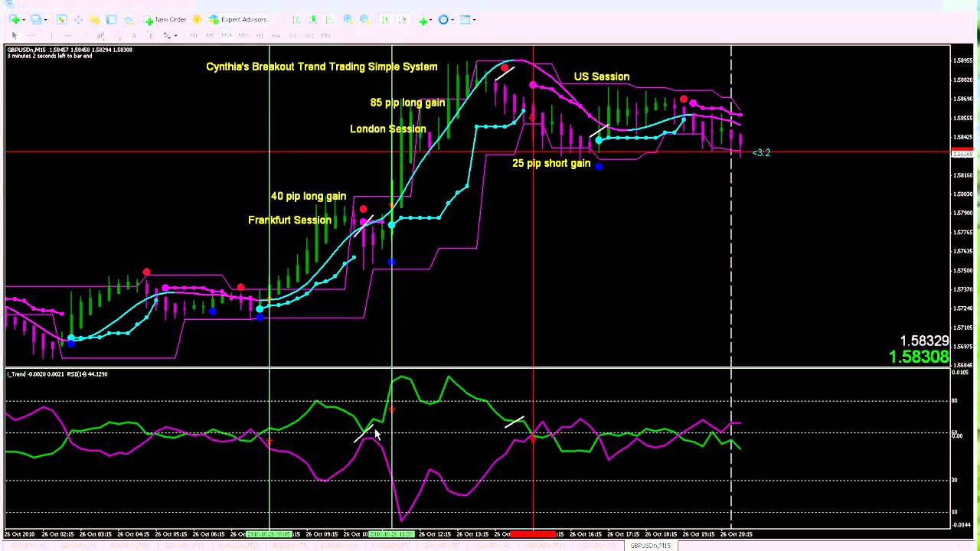This screenshot has height=551, width=980.
Task: Select the 'London Session' chart label
Action: click(x=388, y=129)
